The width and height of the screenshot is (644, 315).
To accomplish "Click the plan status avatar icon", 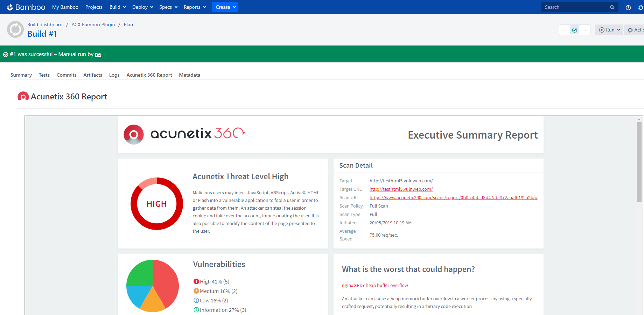I will [15, 29].
